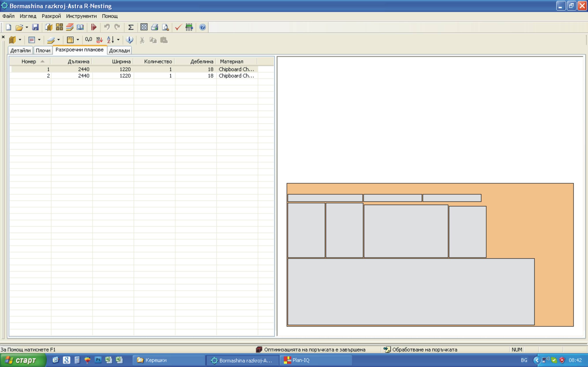
Task: Click the red checkmark verify icon
Action: 178,27
